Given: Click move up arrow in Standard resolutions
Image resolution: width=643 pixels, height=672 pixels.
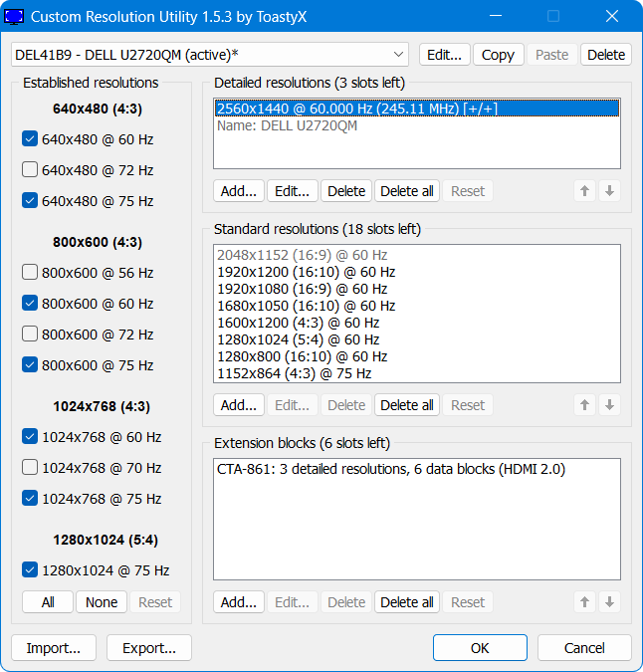Looking at the screenshot, I should pos(585,405).
